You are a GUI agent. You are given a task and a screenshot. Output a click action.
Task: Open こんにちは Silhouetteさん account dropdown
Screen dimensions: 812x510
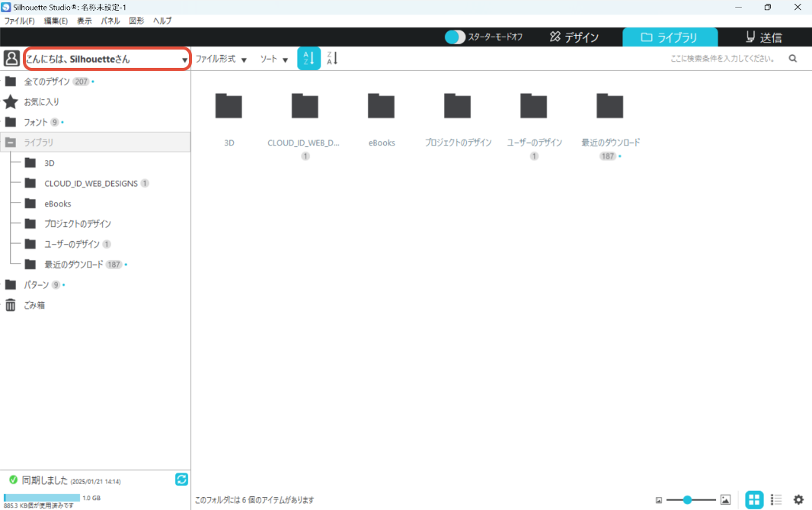(x=107, y=59)
